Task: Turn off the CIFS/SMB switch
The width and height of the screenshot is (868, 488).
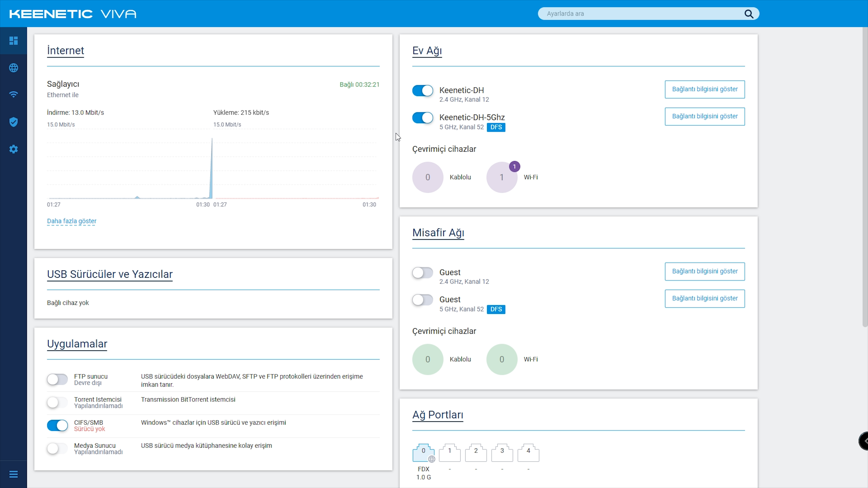Action: (x=57, y=425)
